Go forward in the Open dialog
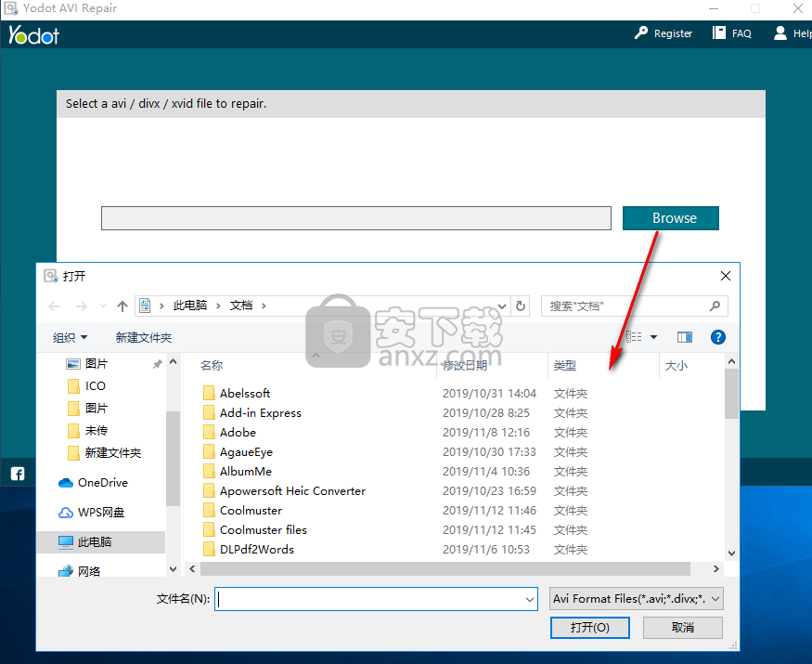 click(x=82, y=306)
